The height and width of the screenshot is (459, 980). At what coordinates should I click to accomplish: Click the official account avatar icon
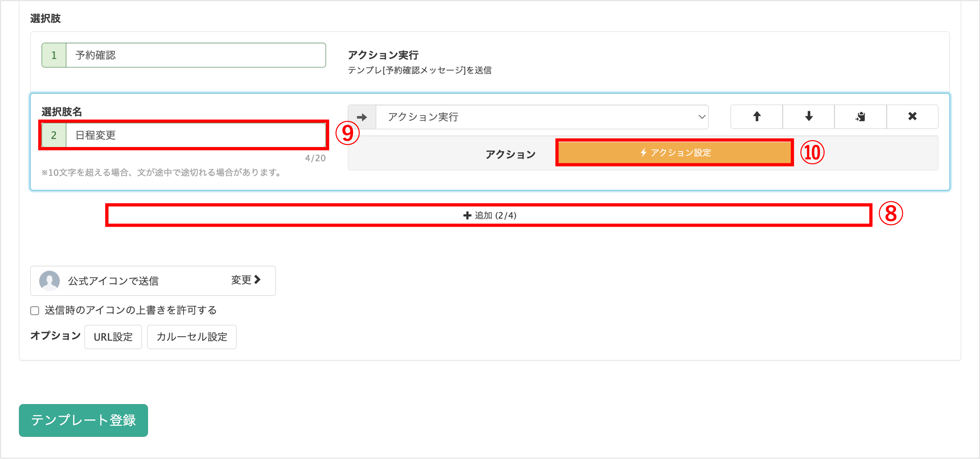[x=50, y=281]
